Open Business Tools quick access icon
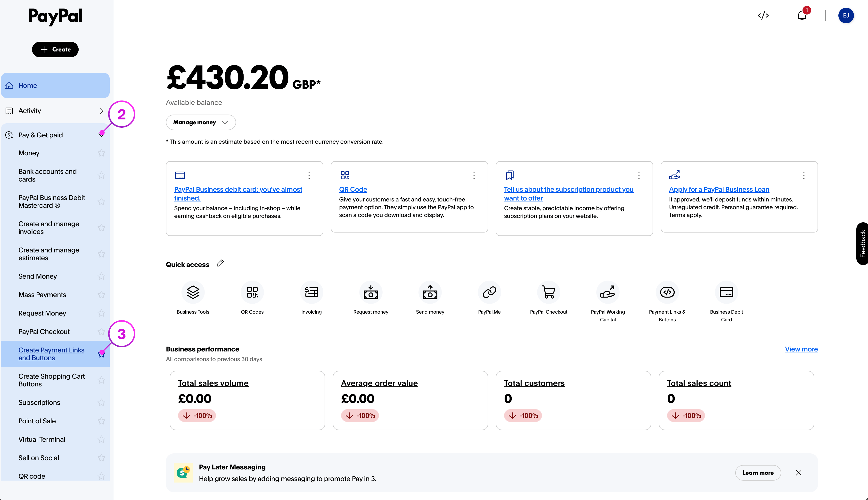Screen dimensions: 868x500 pyautogui.click(x=193, y=292)
